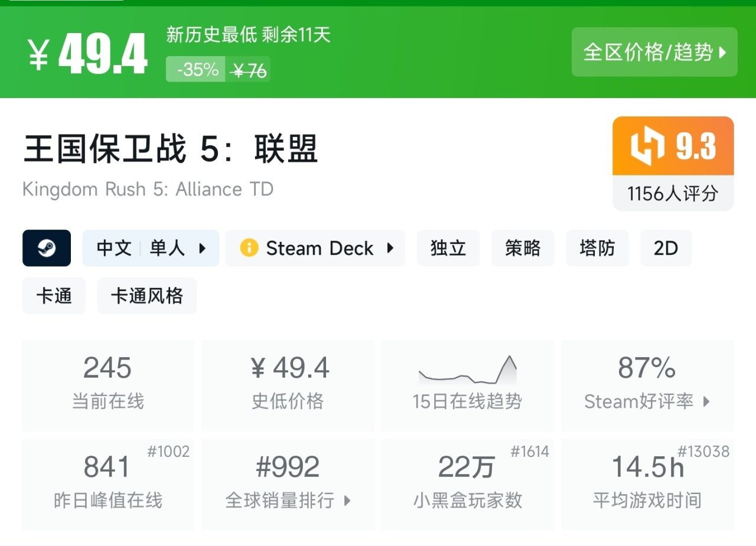
Task: Click the Xiaoheihe logo in rating badge
Action: pos(647,146)
